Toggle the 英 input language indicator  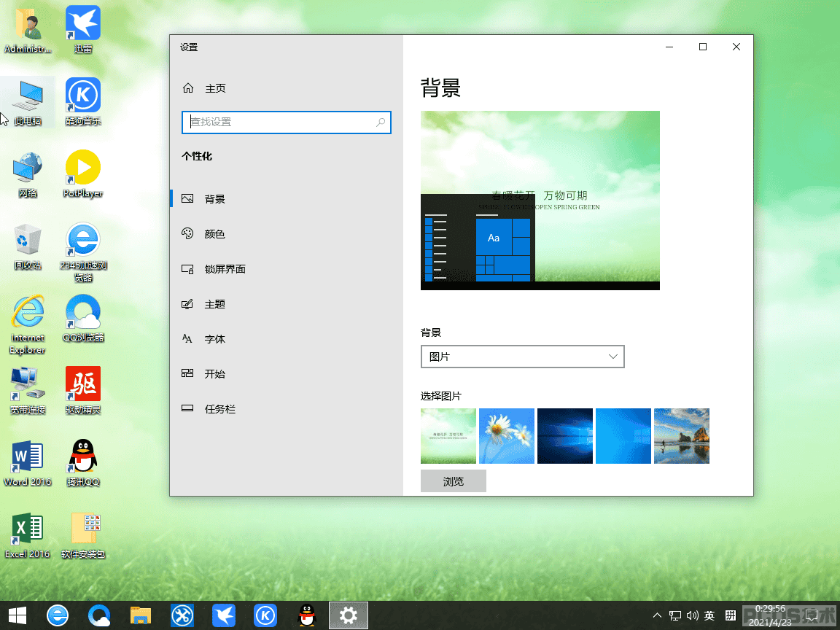(709, 615)
